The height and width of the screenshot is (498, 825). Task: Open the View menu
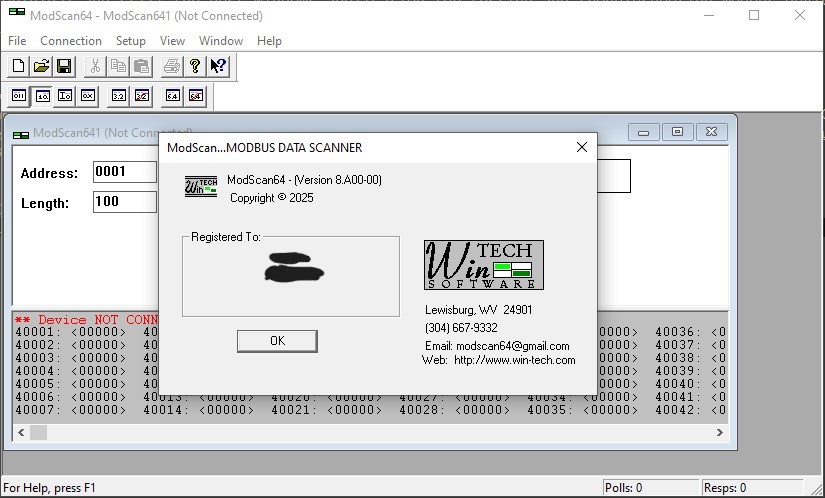172,40
